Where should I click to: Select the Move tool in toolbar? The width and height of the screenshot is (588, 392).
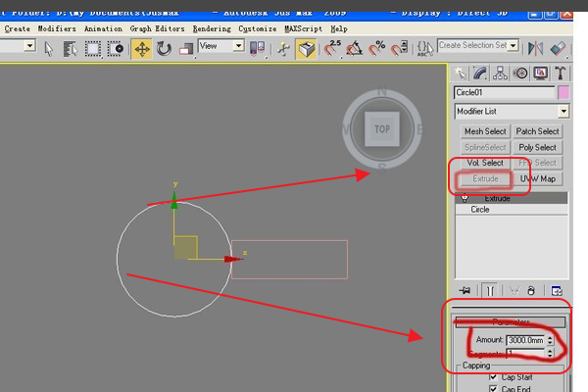(142, 49)
